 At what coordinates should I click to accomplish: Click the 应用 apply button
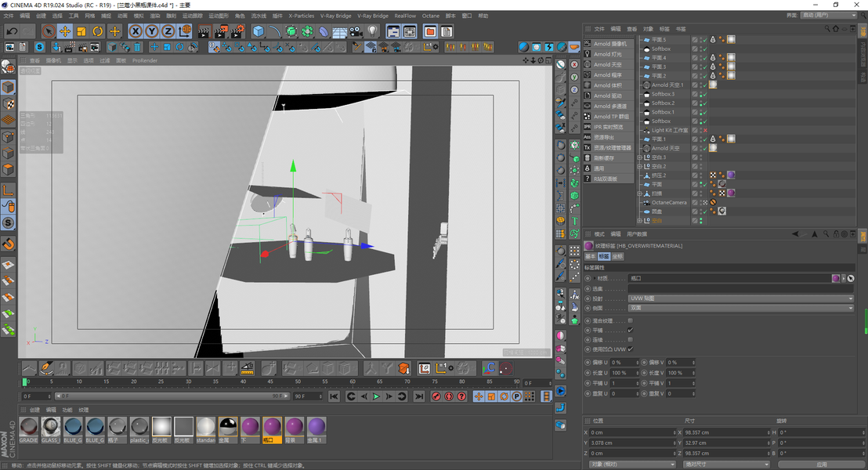tap(822, 465)
